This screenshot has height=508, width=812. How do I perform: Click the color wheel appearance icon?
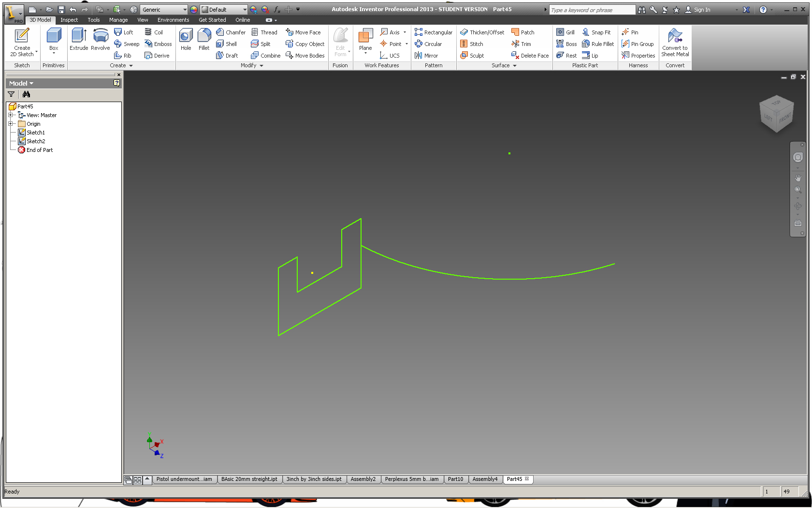pos(194,10)
